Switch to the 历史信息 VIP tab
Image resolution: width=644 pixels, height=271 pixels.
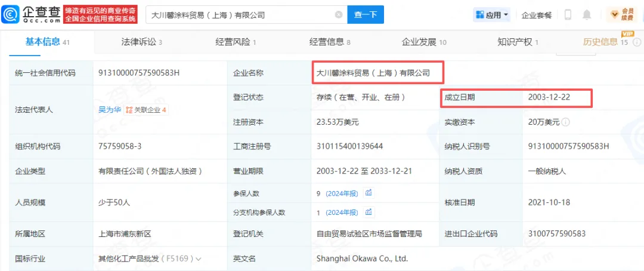click(605, 42)
